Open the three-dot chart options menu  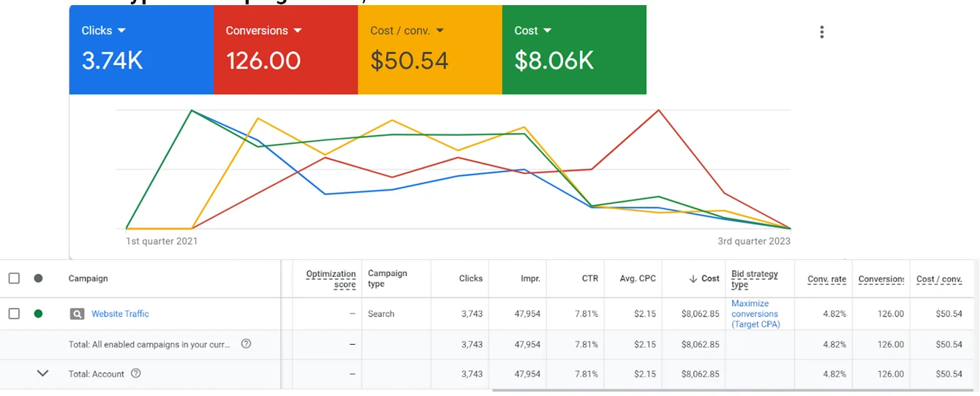click(x=822, y=32)
